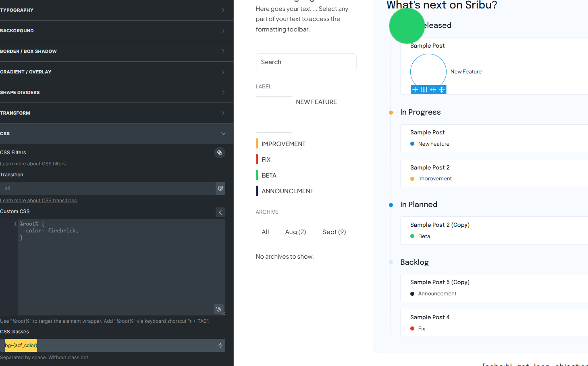The image size is (588, 366).
Task: Select the Sept (9) archive tab
Action: tap(334, 232)
